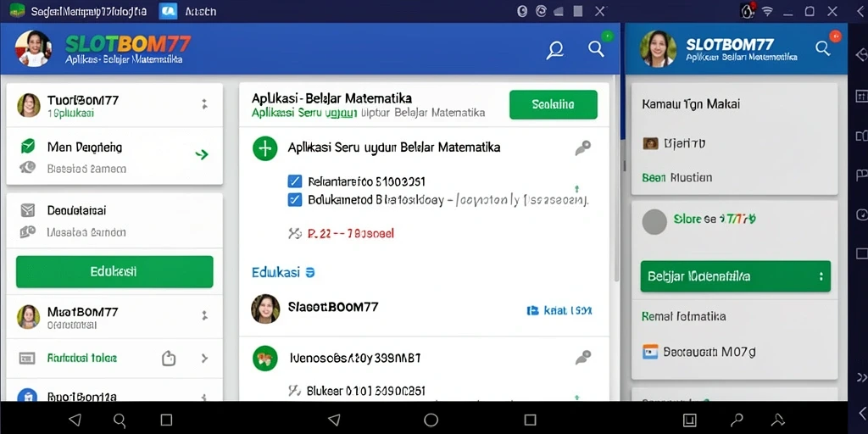Viewport: 868px width, 434px height.
Task: Click the search icon in right SLOTBOM77 panel
Action: tap(823, 48)
